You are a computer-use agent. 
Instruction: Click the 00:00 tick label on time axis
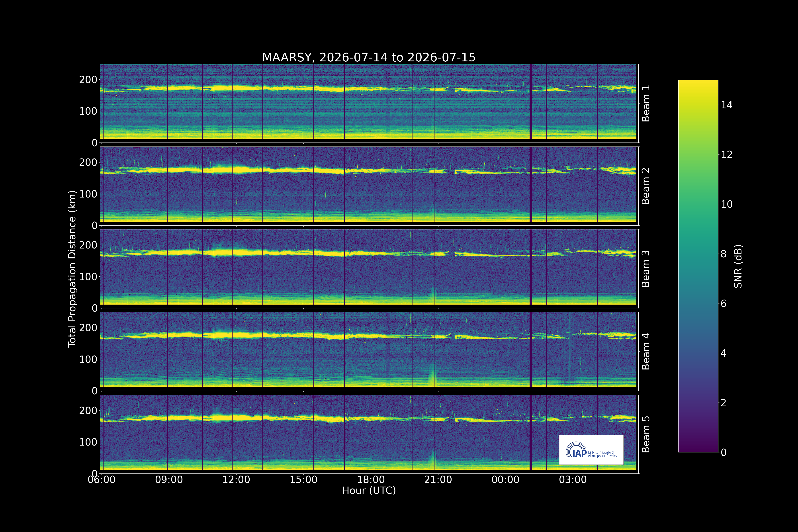pos(506,480)
